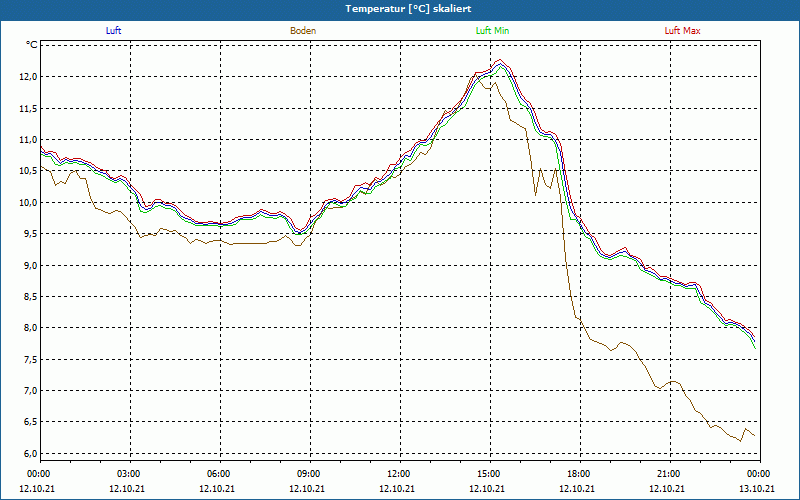Click the '°C' axis unit label

(32, 45)
